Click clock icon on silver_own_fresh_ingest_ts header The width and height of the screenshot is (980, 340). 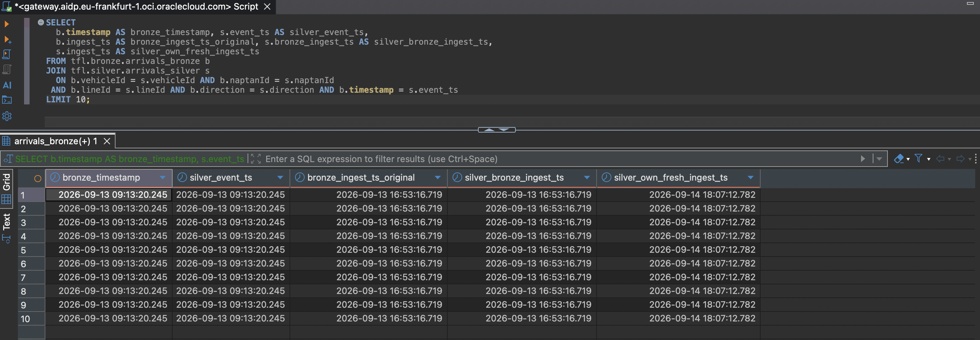point(607,178)
